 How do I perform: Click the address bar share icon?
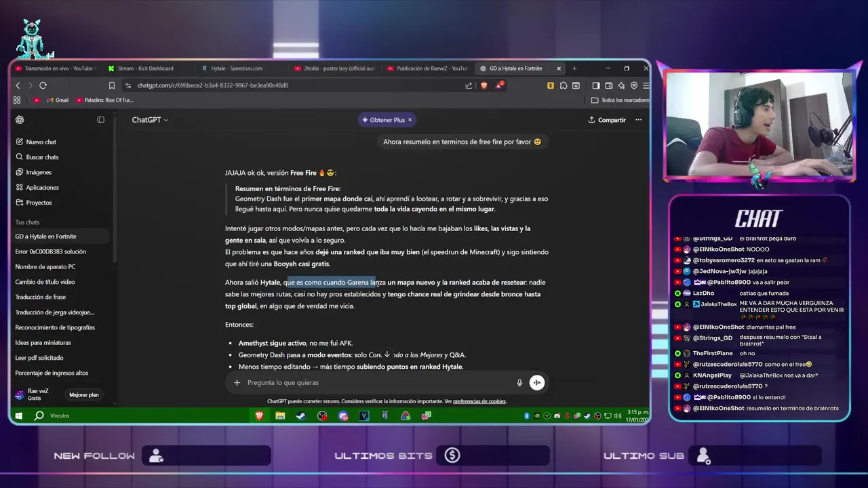click(x=469, y=85)
